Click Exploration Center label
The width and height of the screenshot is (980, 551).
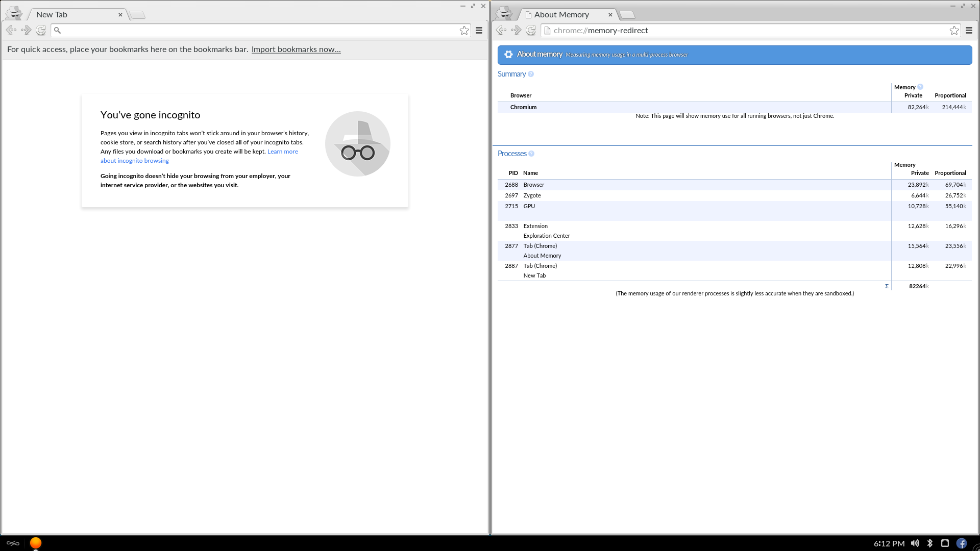[546, 236]
